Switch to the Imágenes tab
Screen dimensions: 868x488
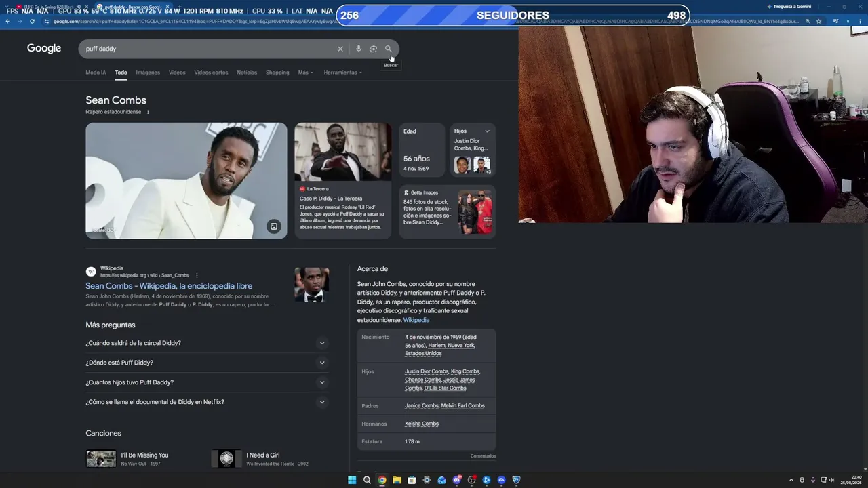pos(148,73)
